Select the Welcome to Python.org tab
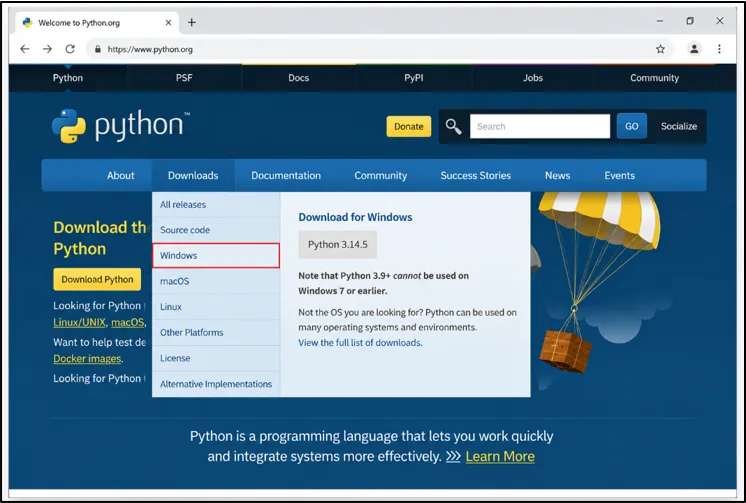Image resolution: width=746 pixels, height=503 pixels. (97, 22)
